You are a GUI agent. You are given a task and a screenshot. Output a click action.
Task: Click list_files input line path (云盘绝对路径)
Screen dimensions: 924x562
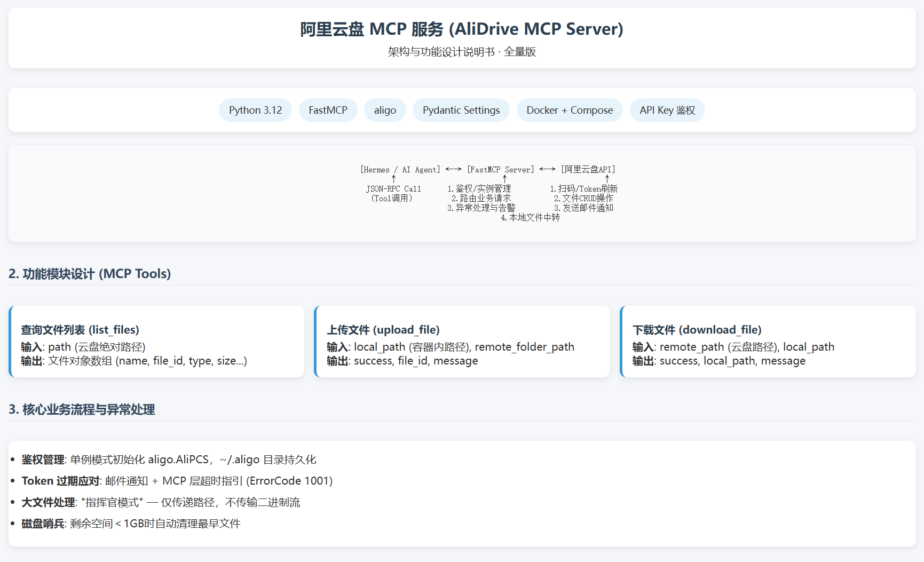click(83, 347)
